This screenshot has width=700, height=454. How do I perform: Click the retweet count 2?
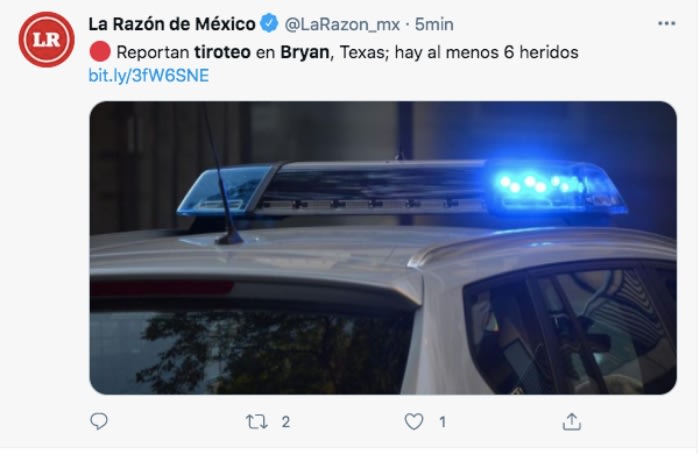(286, 422)
